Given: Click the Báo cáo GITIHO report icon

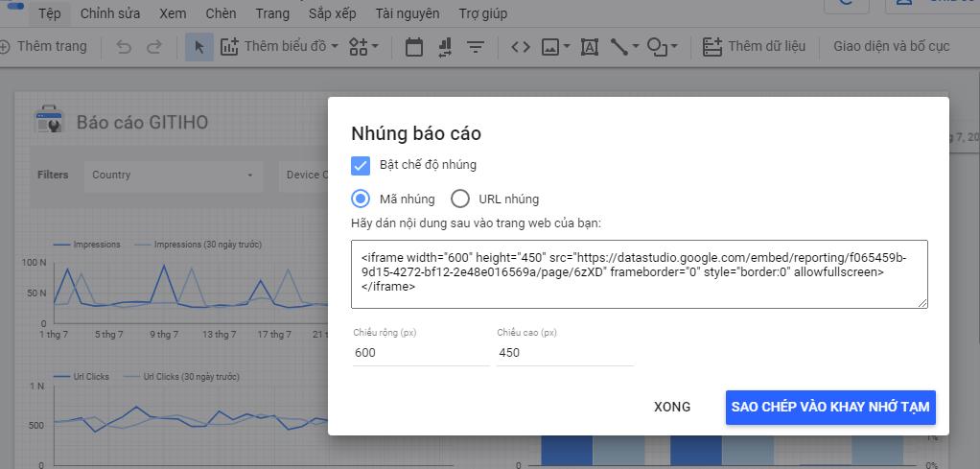Looking at the screenshot, I should tap(48, 120).
